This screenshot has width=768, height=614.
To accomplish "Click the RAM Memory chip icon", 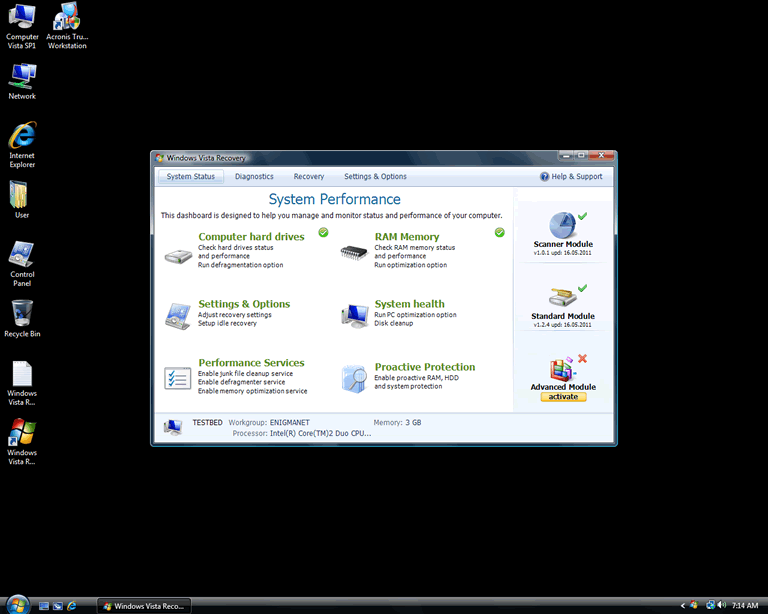I will [x=354, y=253].
